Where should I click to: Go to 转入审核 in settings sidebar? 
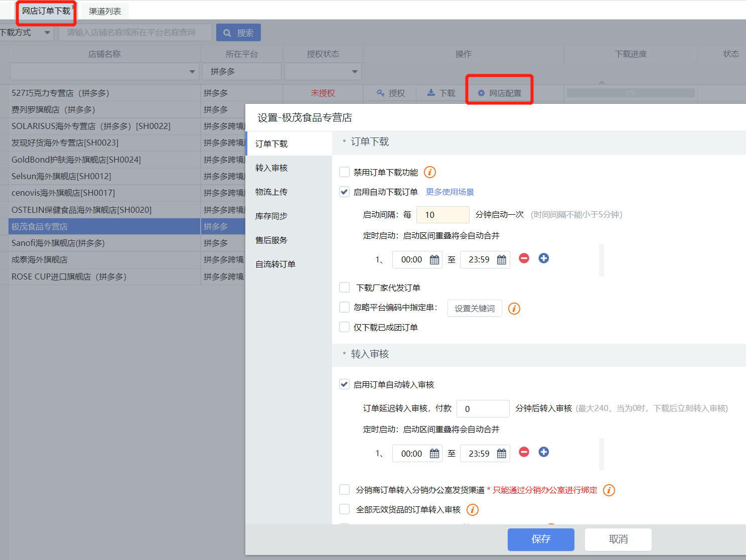(x=289, y=168)
